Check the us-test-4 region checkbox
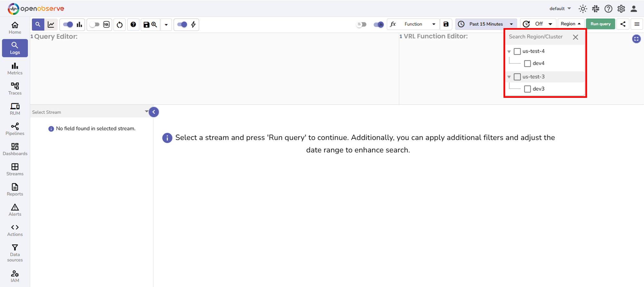The width and height of the screenshot is (644, 287). pyautogui.click(x=517, y=51)
